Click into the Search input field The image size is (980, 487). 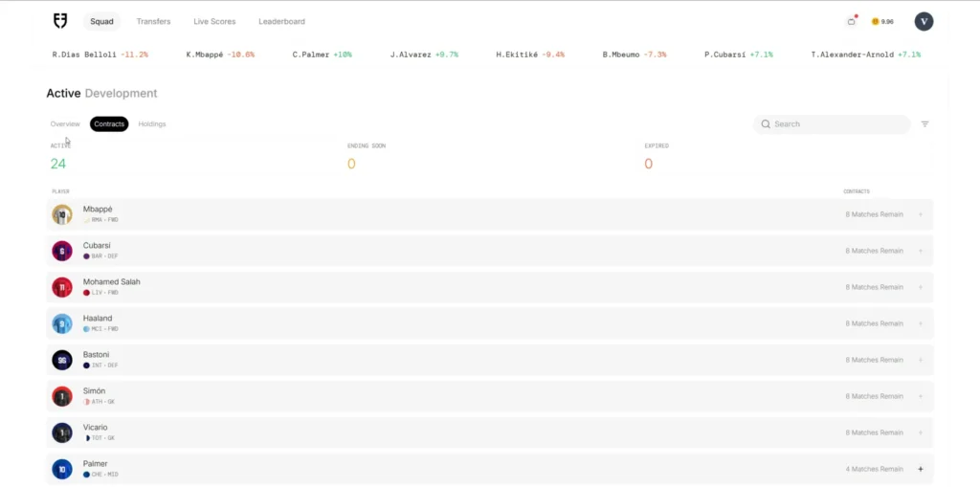tap(837, 124)
